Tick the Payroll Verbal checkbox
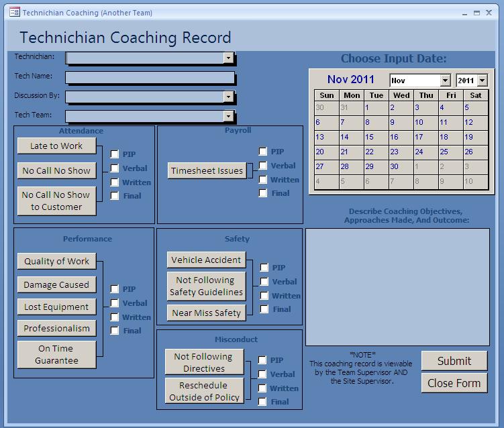504x428 pixels. [262, 166]
